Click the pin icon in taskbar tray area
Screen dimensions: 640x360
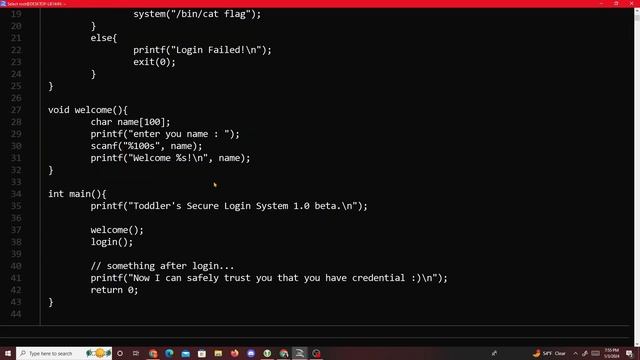click(x=494, y=353)
